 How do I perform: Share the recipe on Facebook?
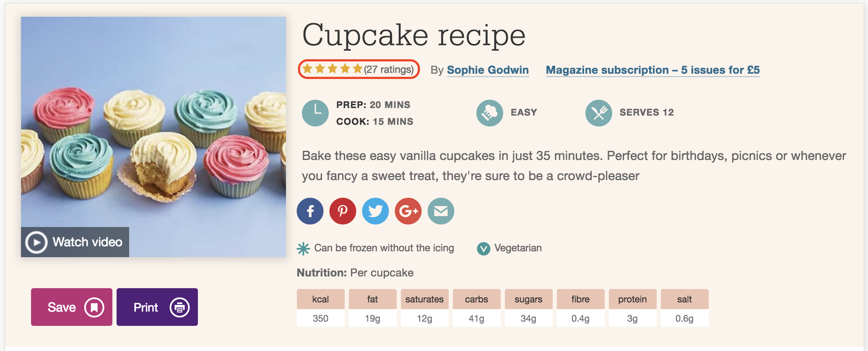point(310,211)
